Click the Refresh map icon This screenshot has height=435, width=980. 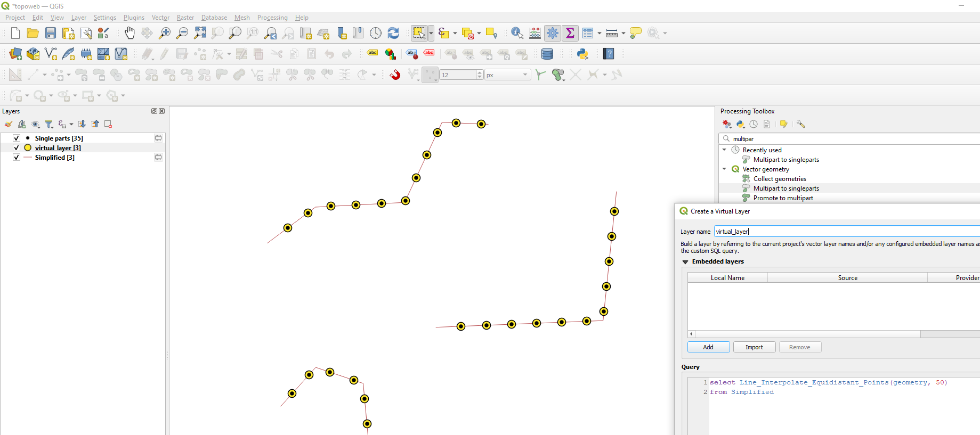(x=393, y=33)
